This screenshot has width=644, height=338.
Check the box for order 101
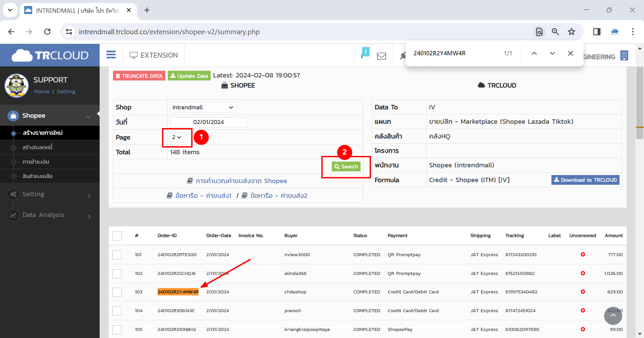(117, 255)
